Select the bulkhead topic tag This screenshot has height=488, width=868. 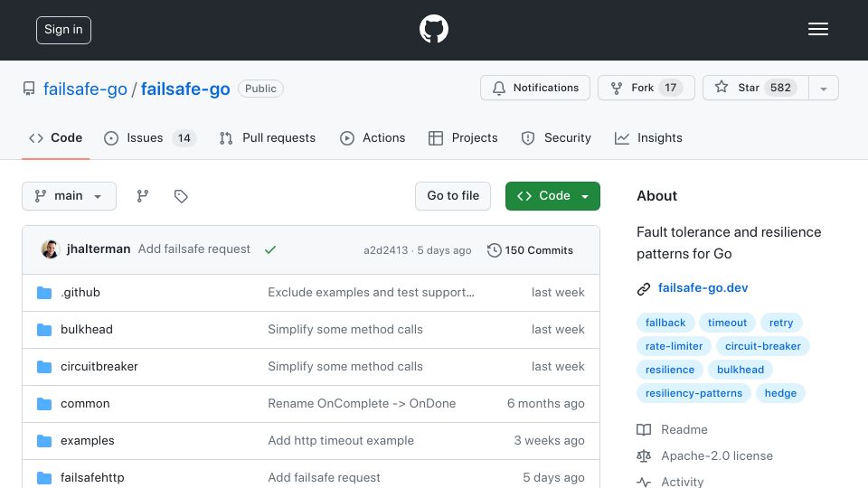coord(741,370)
